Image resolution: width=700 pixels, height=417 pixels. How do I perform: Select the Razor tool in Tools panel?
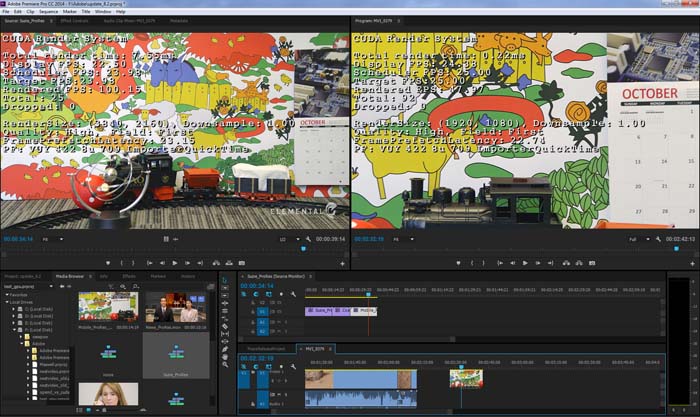tap(225, 326)
